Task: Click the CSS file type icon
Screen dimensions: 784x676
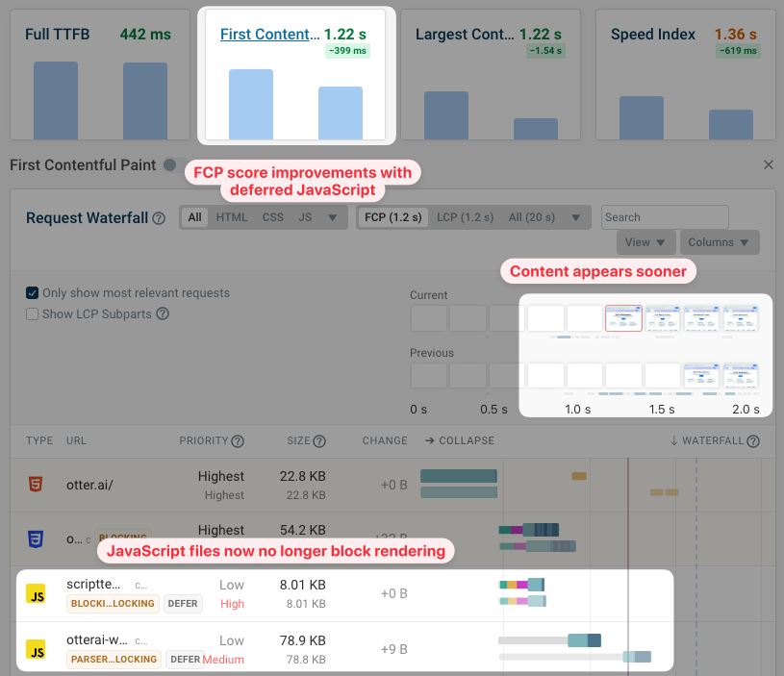Action: point(36,539)
